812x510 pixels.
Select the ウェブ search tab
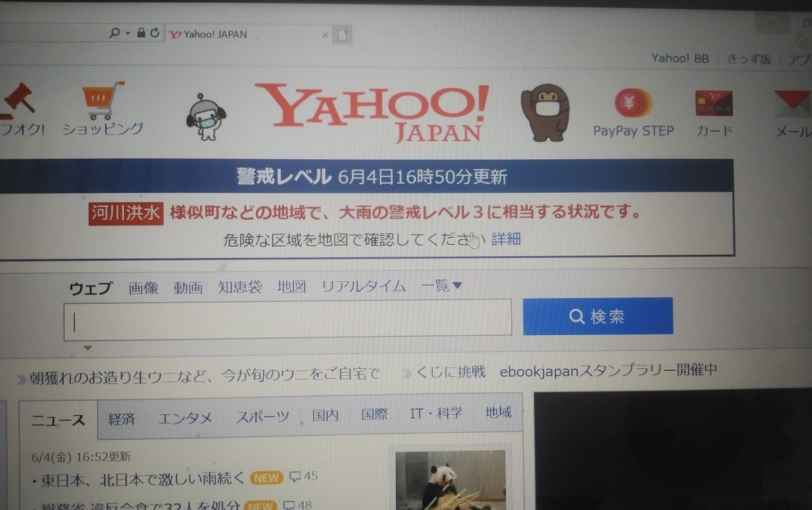[x=91, y=288]
